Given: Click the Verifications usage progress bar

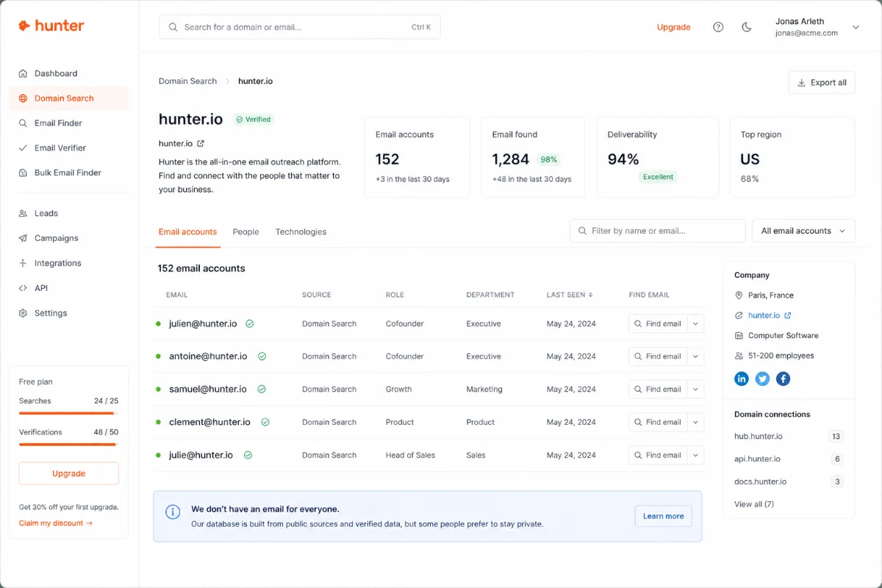Looking at the screenshot, I should coord(68,445).
